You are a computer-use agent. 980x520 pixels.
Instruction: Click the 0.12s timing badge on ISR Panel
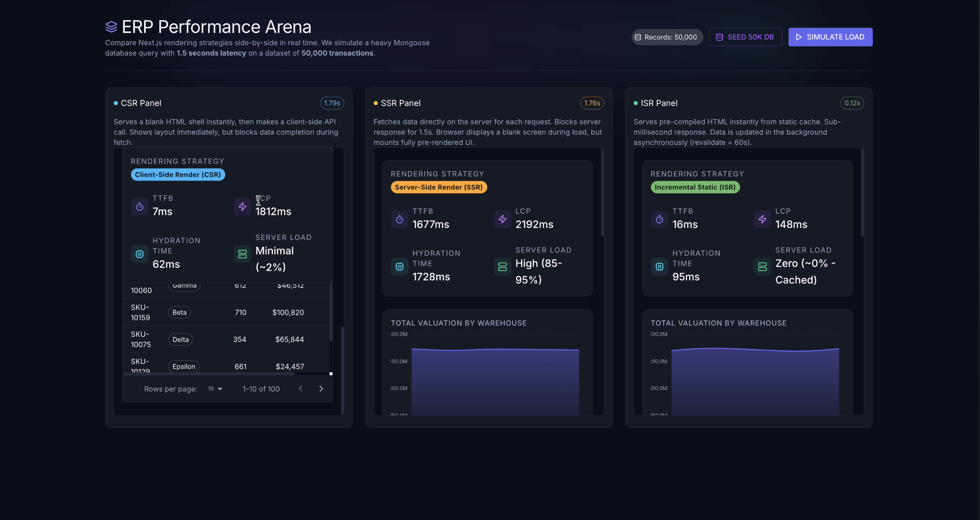tap(852, 103)
